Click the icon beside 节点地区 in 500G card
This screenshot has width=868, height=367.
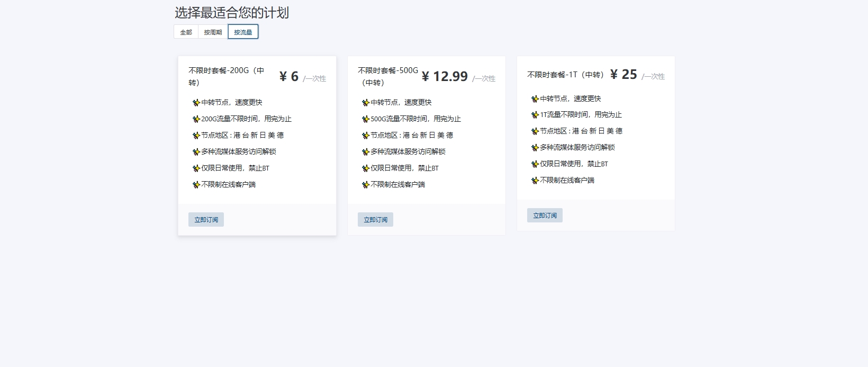pyautogui.click(x=366, y=136)
